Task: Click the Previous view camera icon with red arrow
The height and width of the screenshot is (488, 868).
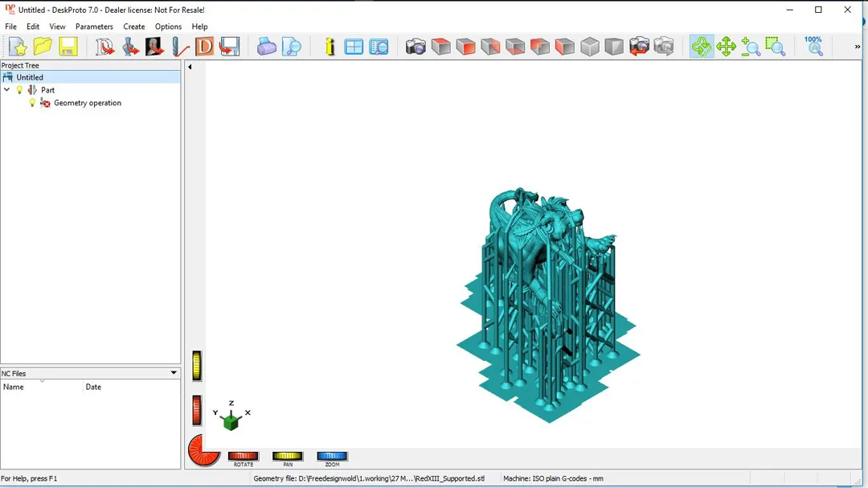Action: click(639, 47)
